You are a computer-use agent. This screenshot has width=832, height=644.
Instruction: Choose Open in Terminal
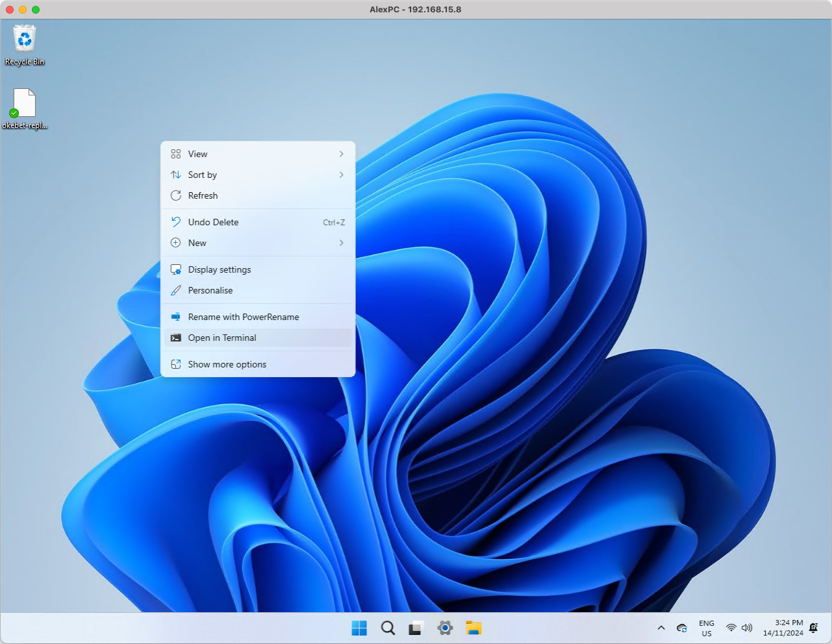click(x=258, y=338)
